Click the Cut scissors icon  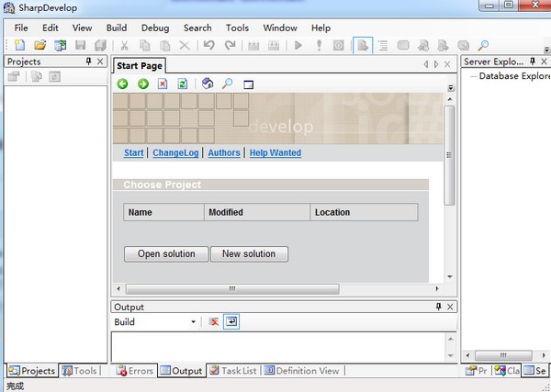tap(124, 45)
